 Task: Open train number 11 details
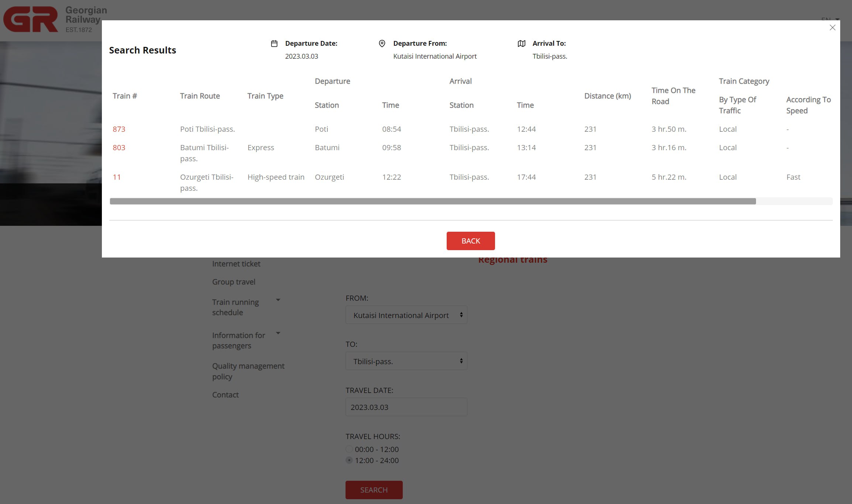117,177
